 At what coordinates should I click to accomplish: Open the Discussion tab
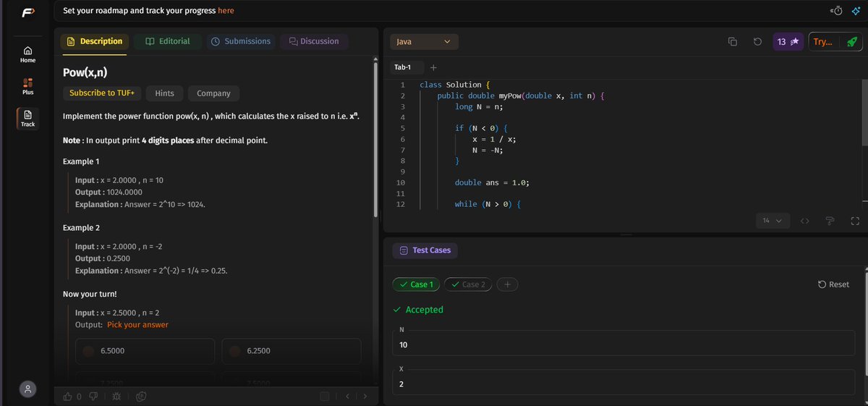314,41
